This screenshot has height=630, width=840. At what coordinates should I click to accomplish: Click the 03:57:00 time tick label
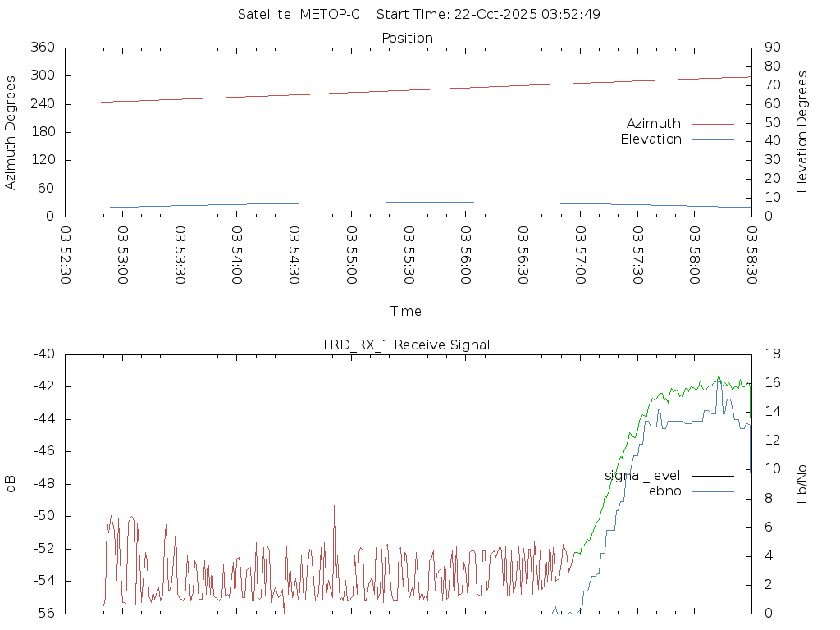pyautogui.click(x=580, y=255)
